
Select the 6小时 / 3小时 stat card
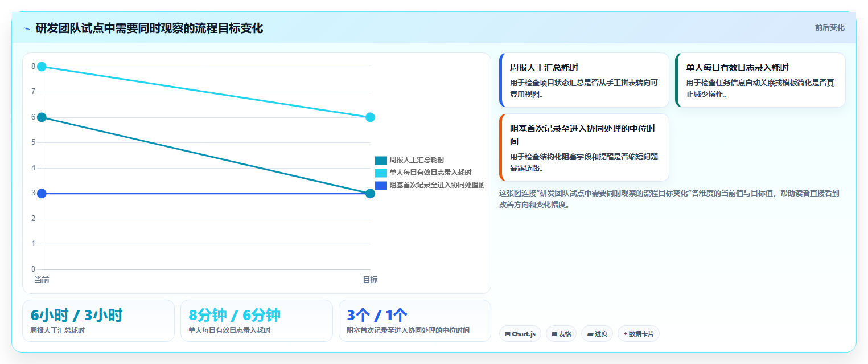pos(98,321)
